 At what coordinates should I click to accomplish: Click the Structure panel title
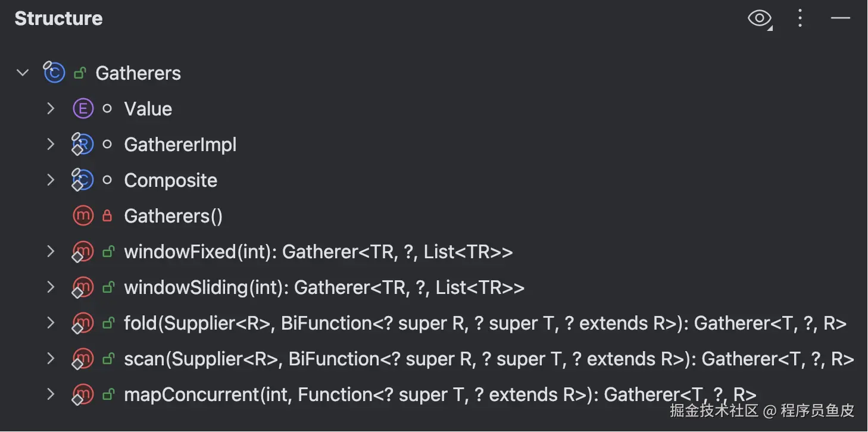(x=58, y=19)
